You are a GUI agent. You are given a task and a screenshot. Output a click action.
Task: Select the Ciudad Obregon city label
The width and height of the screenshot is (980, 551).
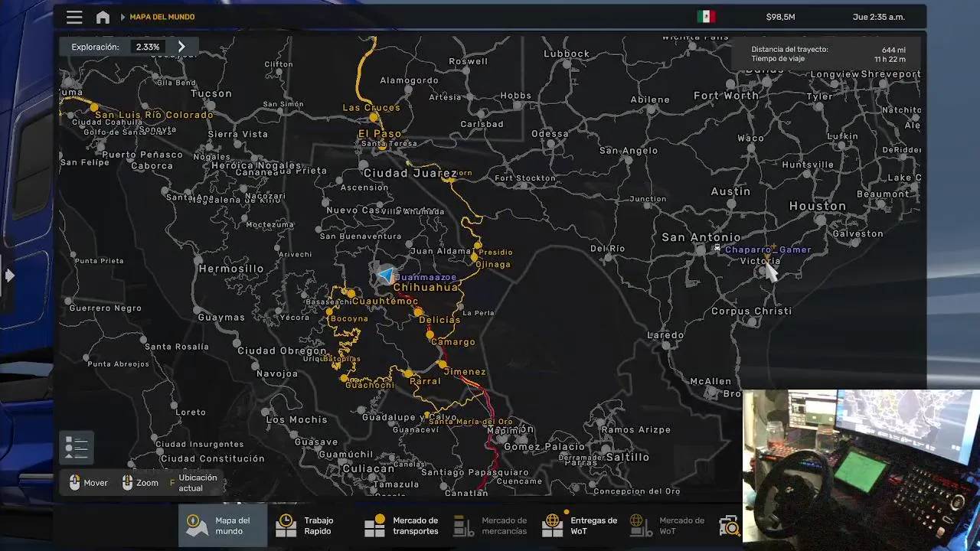[282, 350]
